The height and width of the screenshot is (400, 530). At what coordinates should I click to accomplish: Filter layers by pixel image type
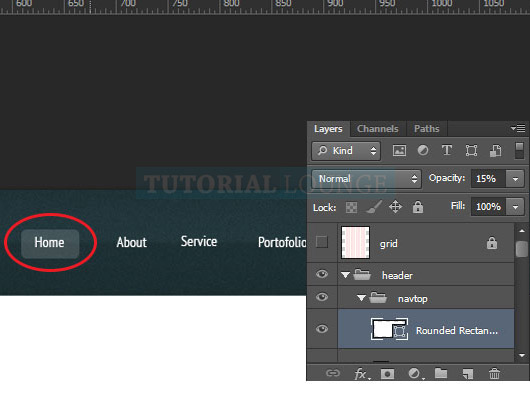(x=399, y=150)
